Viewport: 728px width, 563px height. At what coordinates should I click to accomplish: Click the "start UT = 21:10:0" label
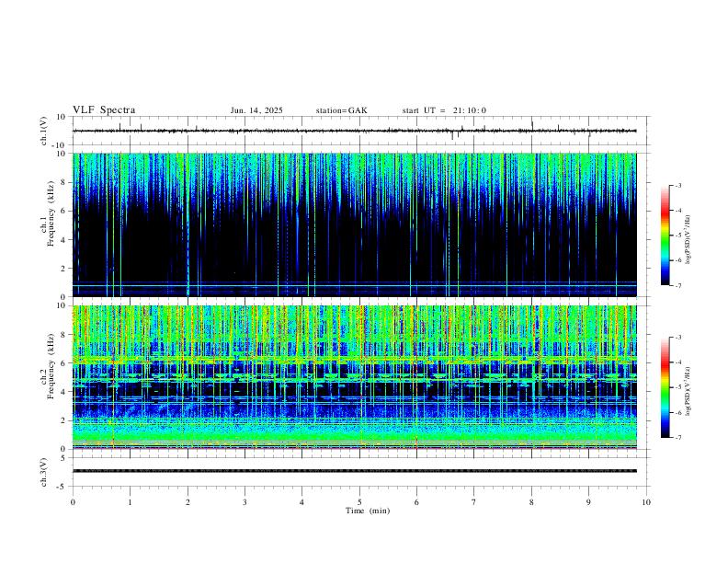(x=444, y=110)
